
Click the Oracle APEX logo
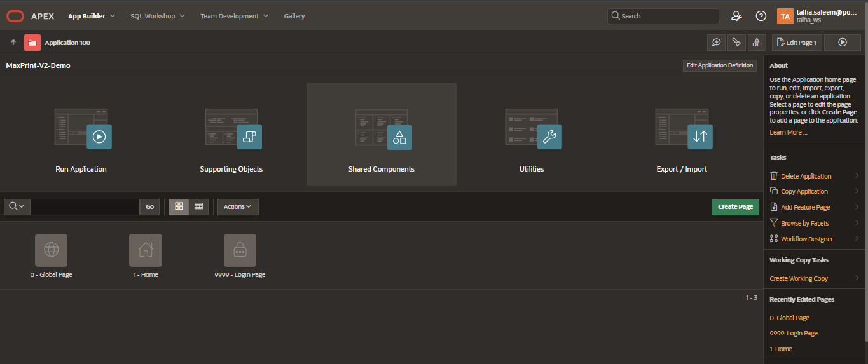click(x=31, y=16)
